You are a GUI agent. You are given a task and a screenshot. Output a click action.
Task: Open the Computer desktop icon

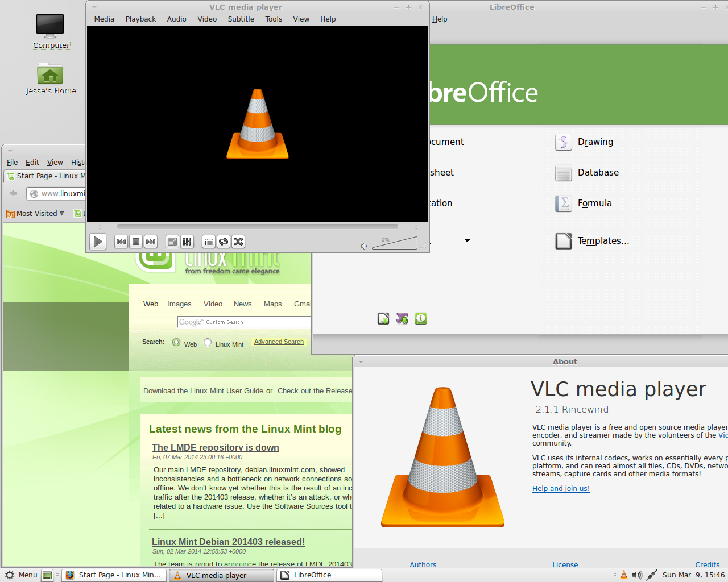click(50, 31)
